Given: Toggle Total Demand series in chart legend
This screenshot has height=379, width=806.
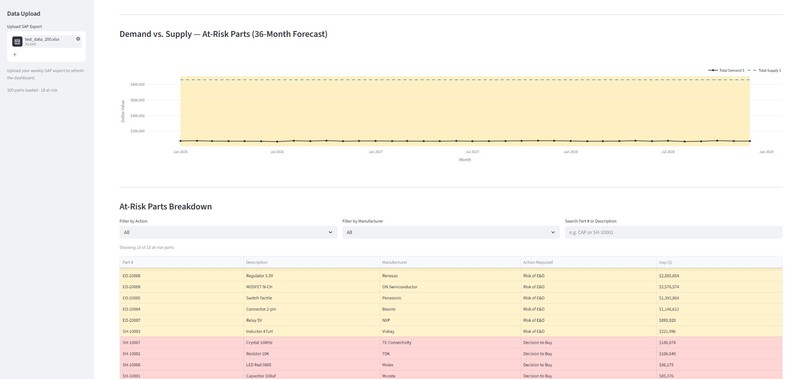Looking at the screenshot, I should click(726, 70).
